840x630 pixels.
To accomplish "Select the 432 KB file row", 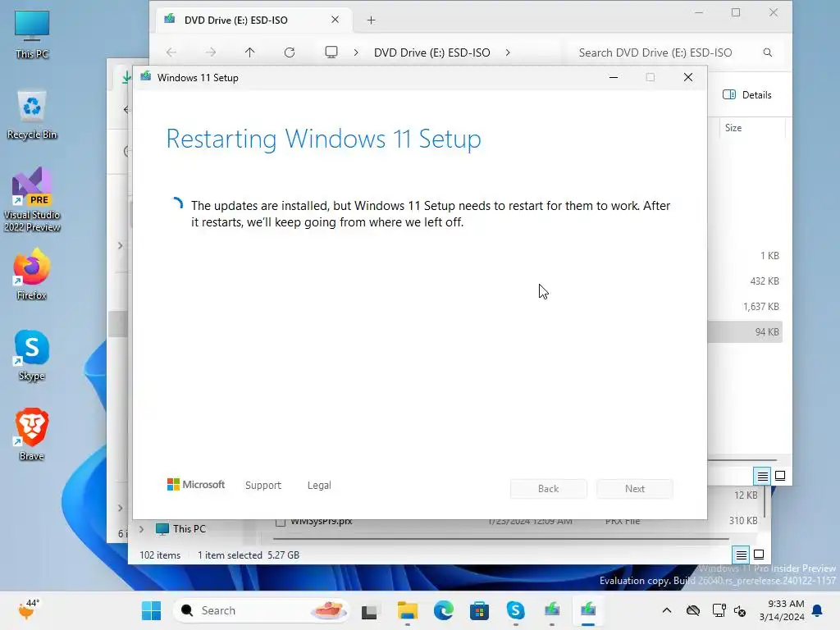I will pyautogui.click(x=745, y=281).
